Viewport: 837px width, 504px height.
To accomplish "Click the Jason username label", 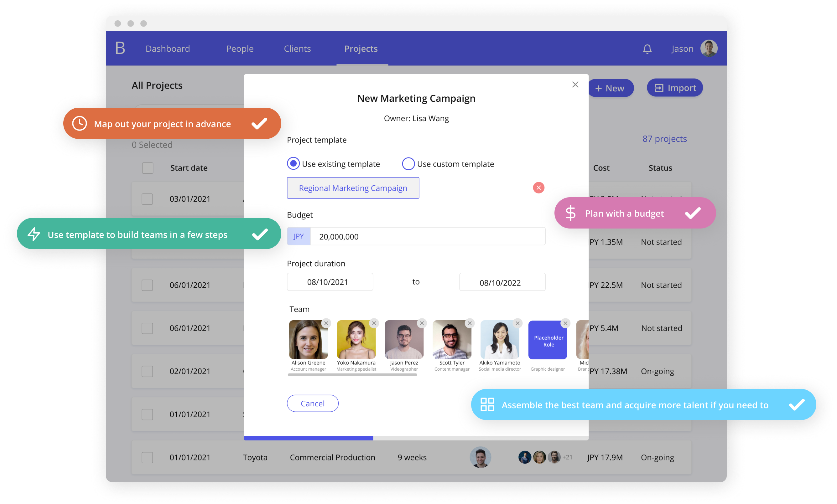I will point(682,49).
